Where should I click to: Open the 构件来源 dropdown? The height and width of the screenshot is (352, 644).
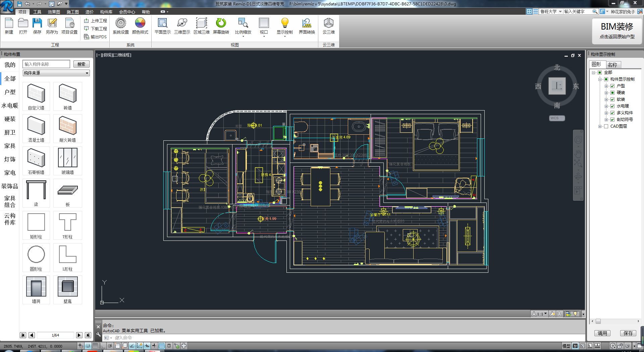56,73
